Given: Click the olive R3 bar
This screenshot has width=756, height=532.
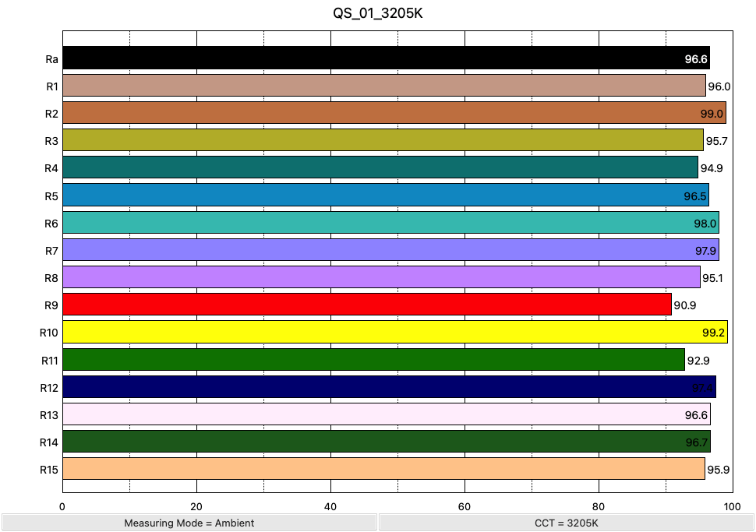Looking at the screenshot, I should (x=383, y=139).
